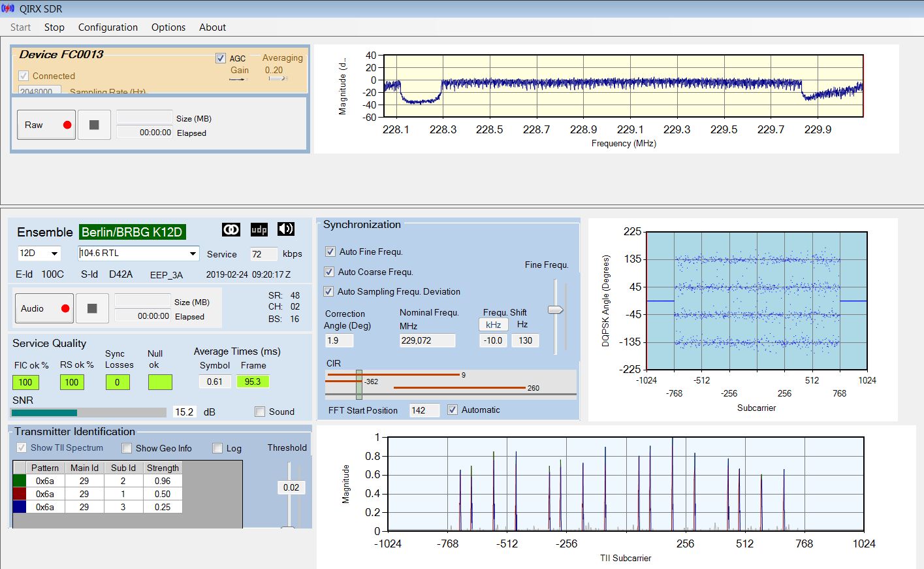This screenshot has height=569, width=924.
Task: Disable the AGC checkbox
Action: coord(221,58)
